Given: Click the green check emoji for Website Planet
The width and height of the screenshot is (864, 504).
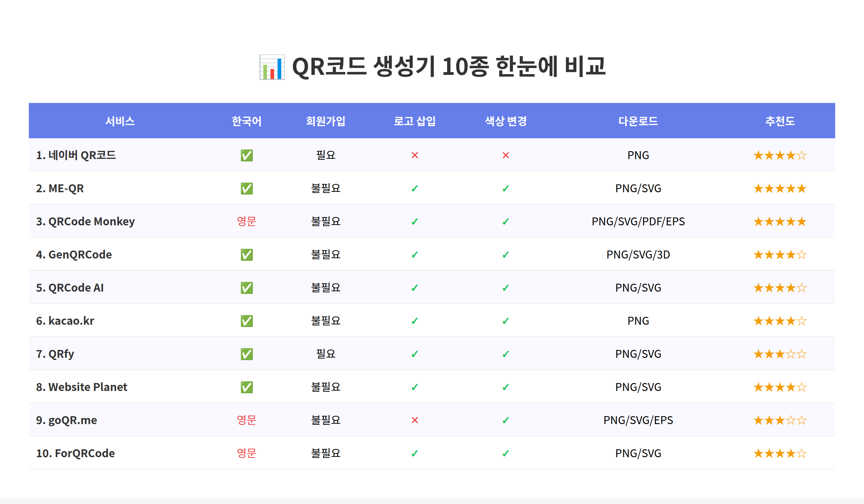Looking at the screenshot, I should click(x=247, y=387).
